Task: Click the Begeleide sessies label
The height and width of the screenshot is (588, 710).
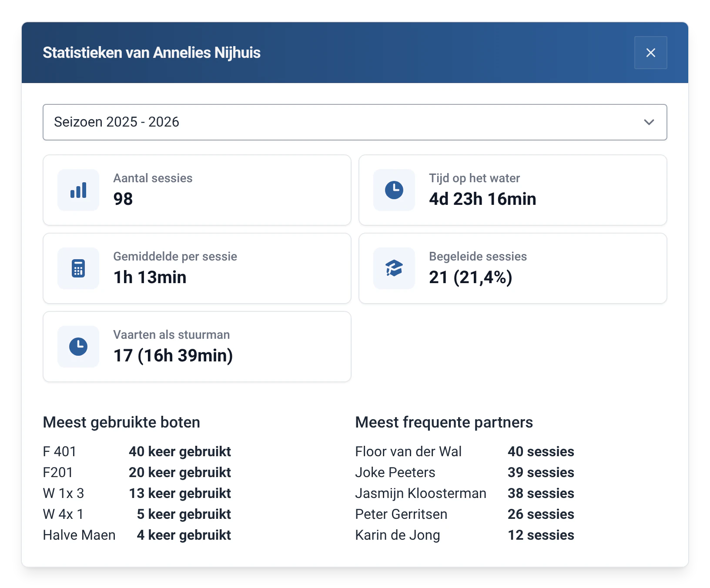Action: click(478, 257)
